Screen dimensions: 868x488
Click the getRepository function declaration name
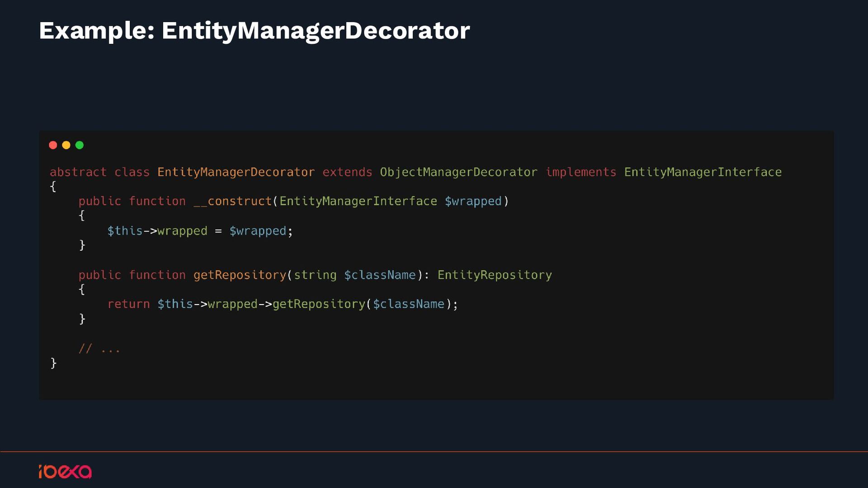click(x=240, y=275)
